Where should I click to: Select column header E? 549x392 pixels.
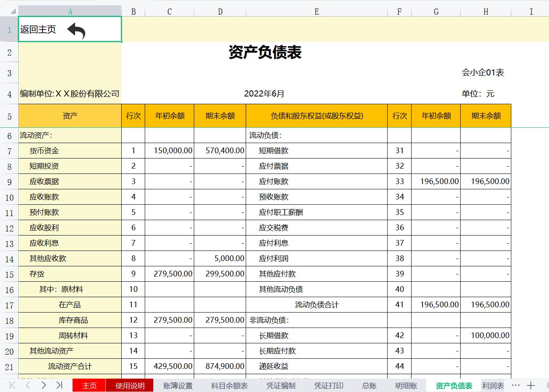(x=316, y=11)
